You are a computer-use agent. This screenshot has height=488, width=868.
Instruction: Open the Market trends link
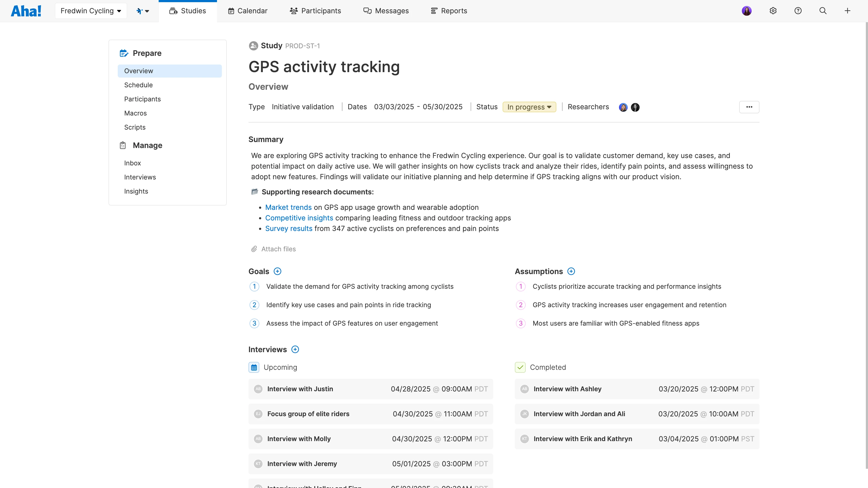point(288,207)
